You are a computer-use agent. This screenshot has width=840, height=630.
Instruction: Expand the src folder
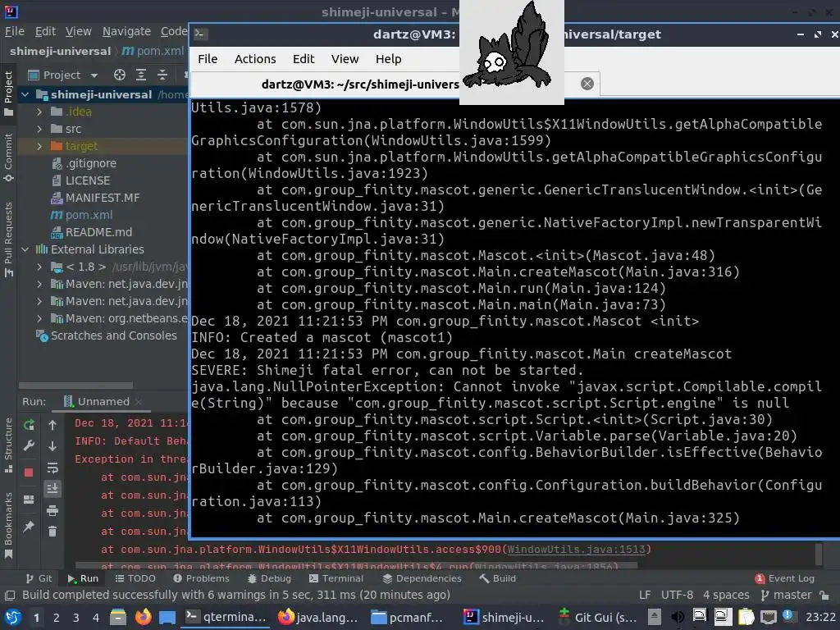tap(39, 129)
